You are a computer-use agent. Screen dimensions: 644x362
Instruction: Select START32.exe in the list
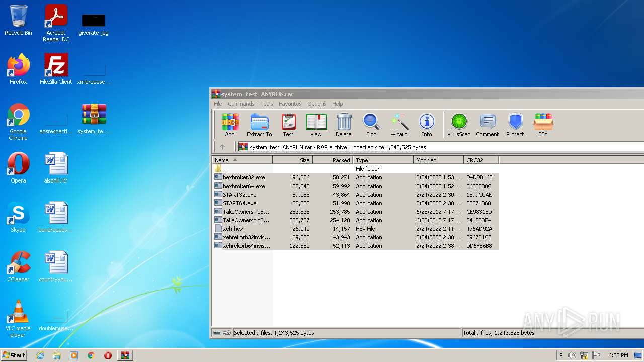click(356, 195)
